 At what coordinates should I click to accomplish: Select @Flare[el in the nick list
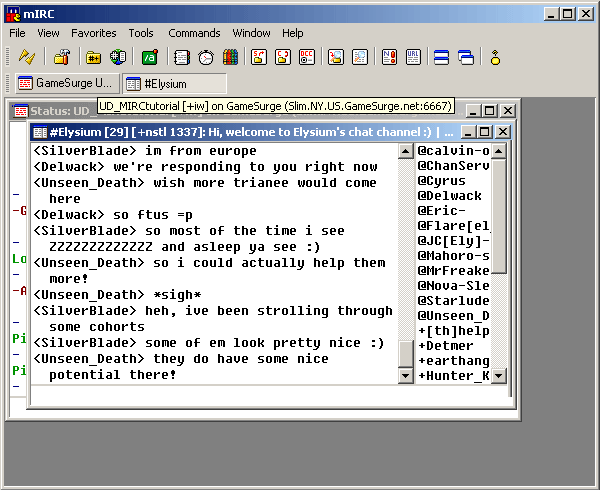click(x=453, y=226)
